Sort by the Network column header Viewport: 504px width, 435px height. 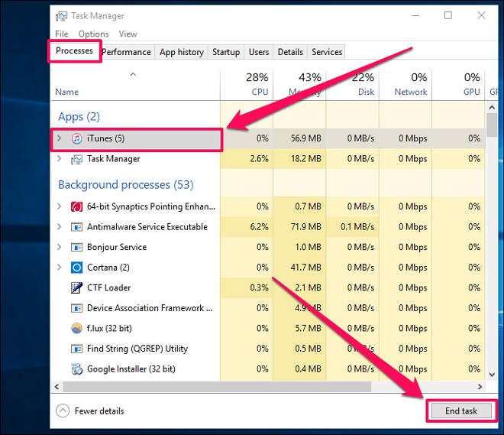[405, 85]
